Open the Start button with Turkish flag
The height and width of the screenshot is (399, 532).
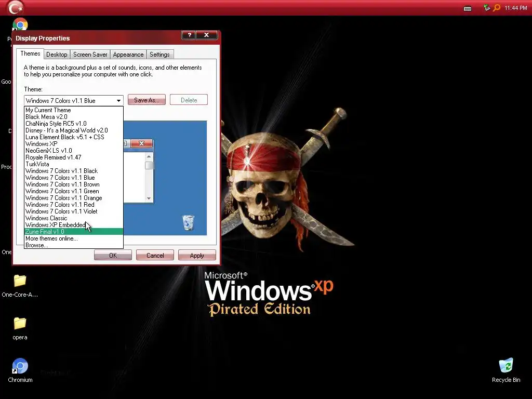15,7
